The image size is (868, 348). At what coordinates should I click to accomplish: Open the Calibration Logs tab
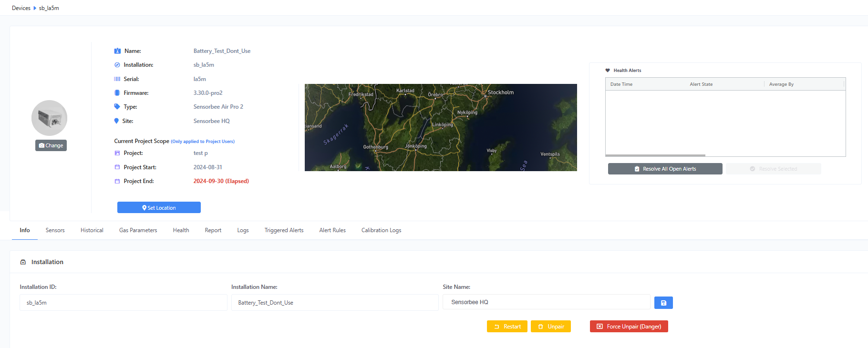(381, 230)
